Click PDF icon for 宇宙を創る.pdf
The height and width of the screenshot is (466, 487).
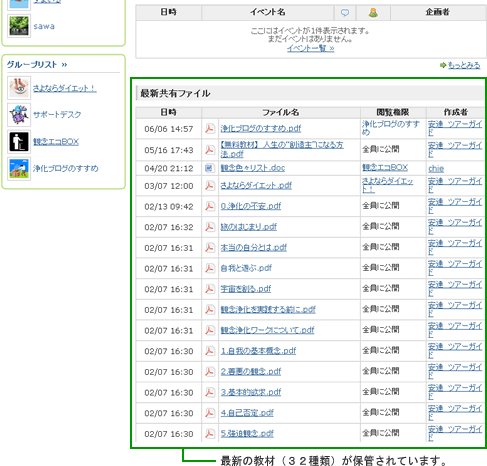pos(210,289)
